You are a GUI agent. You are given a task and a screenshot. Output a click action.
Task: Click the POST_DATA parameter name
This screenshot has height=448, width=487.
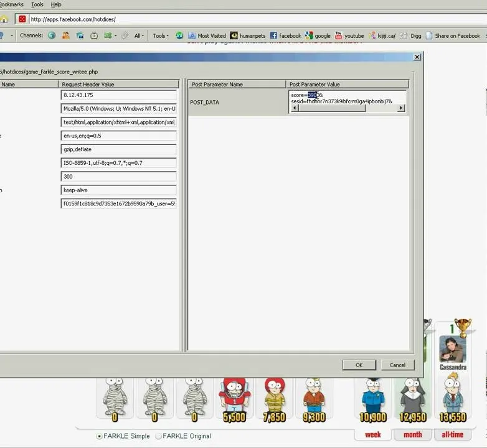[204, 103]
